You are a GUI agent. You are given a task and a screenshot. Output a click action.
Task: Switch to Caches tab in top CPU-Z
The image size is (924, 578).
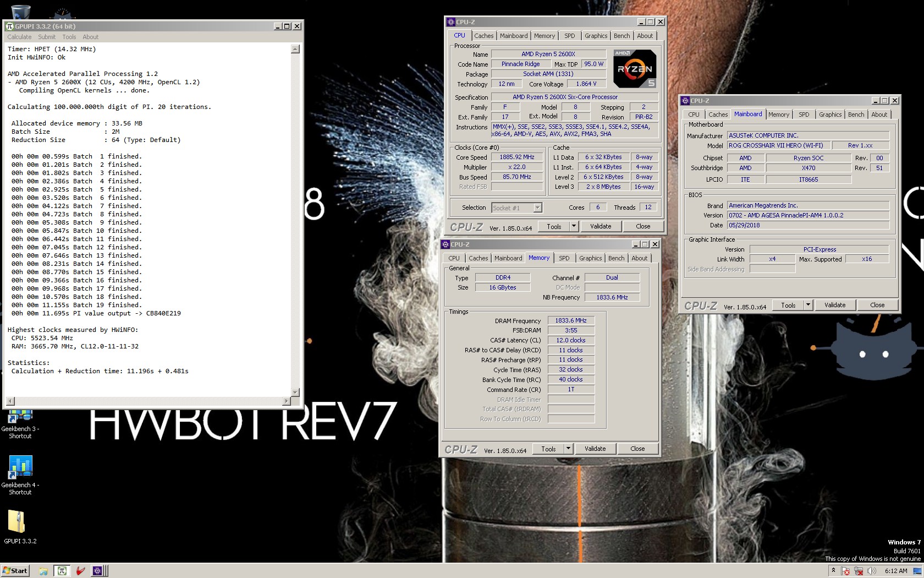point(484,36)
